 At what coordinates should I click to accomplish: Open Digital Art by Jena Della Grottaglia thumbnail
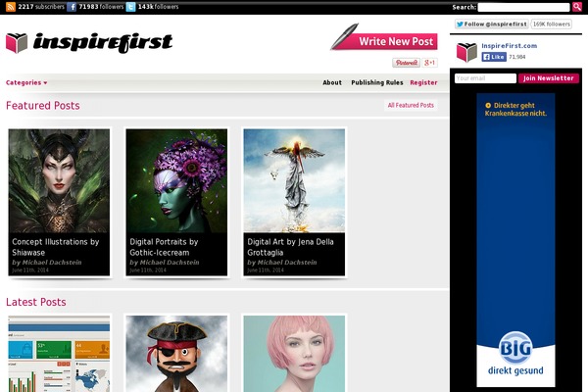point(294,180)
